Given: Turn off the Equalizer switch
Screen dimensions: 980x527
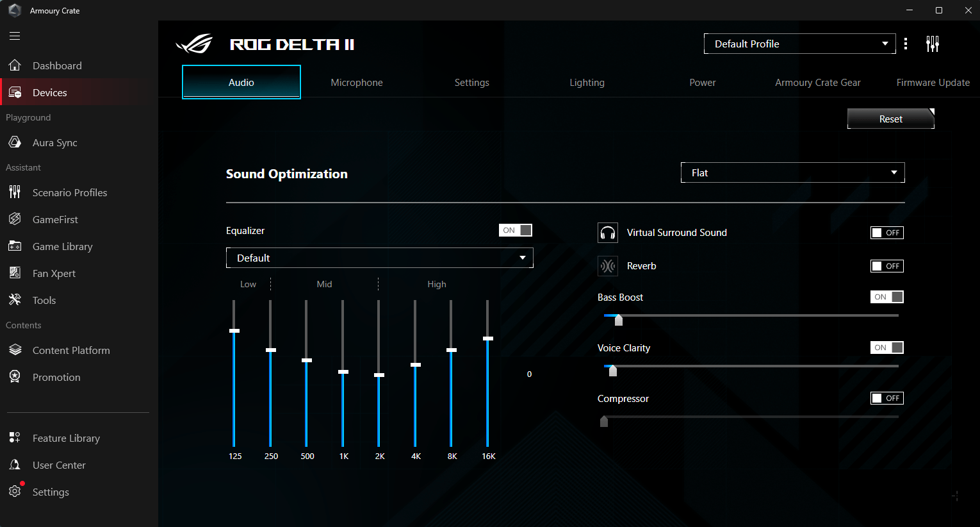Looking at the screenshot, I should [516, 230].
